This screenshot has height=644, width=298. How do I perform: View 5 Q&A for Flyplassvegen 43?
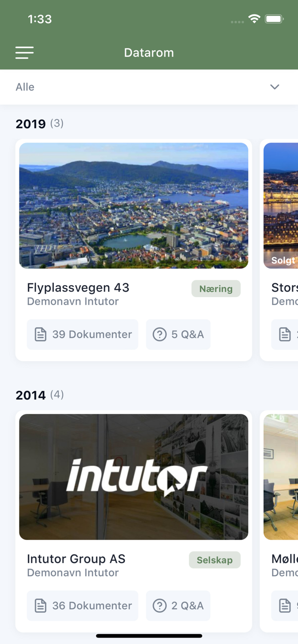tap(178, 334)
